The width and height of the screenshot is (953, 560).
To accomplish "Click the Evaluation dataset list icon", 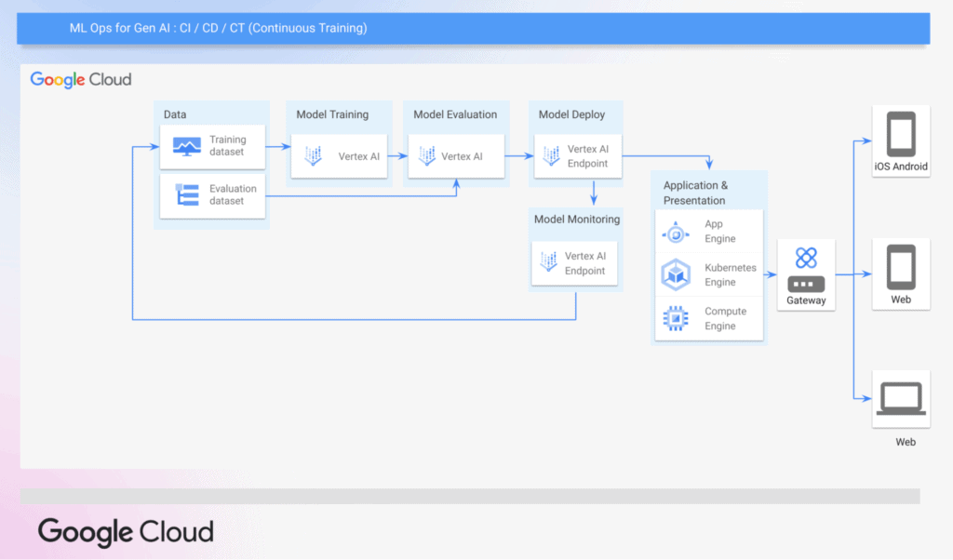I will (x=186, y=195).
